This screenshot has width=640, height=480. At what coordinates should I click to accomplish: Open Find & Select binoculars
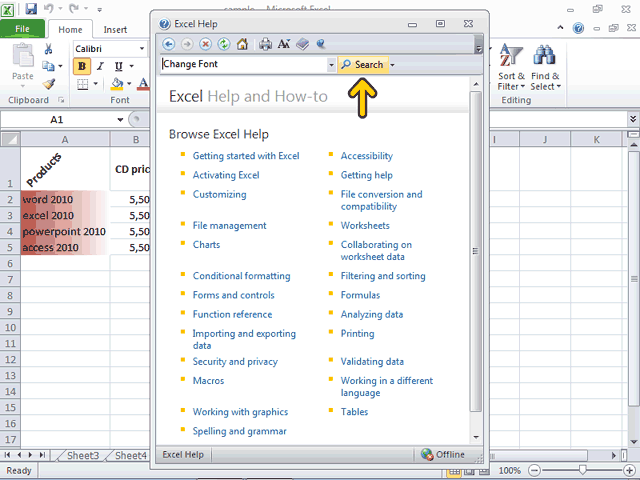[x=545, y=67]
